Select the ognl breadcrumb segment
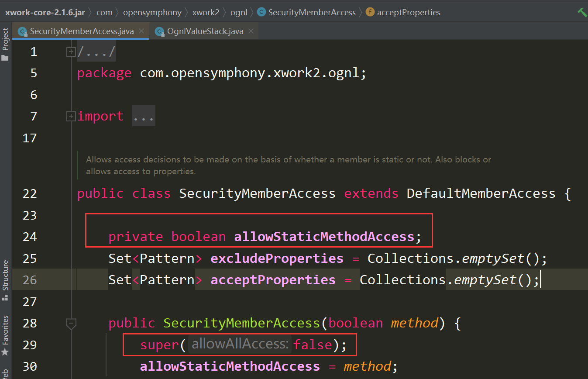This screenshot has height=379, width=588. click(239, 12)
